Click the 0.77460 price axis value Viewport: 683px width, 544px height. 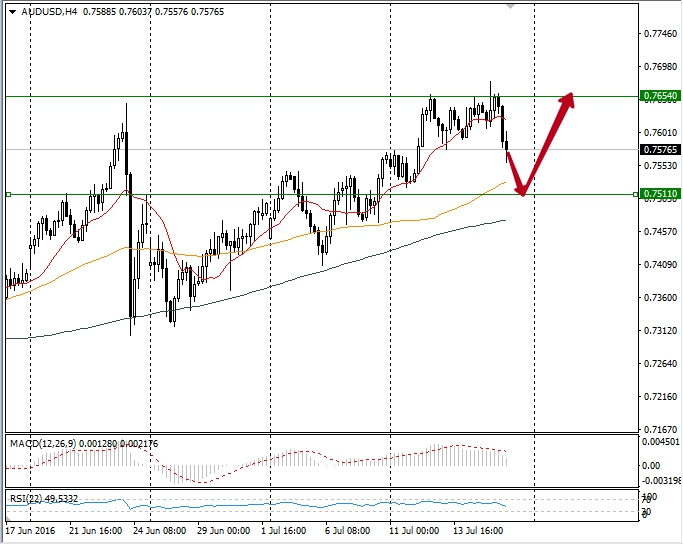[661, 34]
